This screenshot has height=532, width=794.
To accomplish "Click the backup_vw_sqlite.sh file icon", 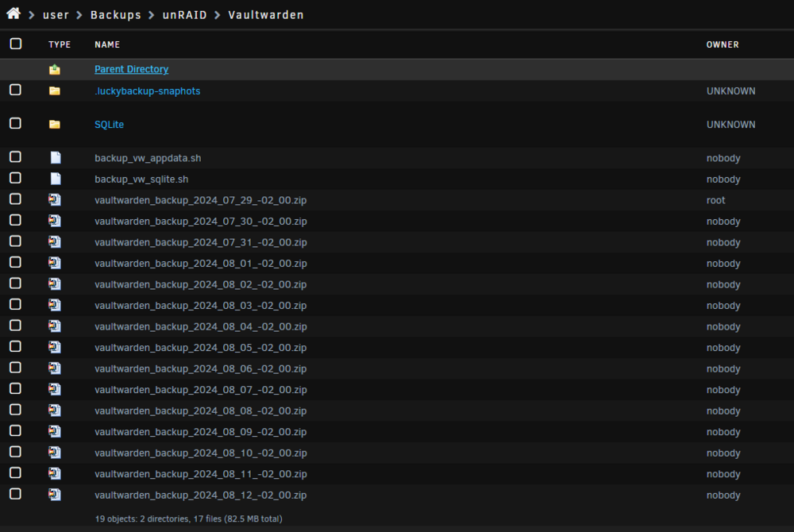I will 56,179.
